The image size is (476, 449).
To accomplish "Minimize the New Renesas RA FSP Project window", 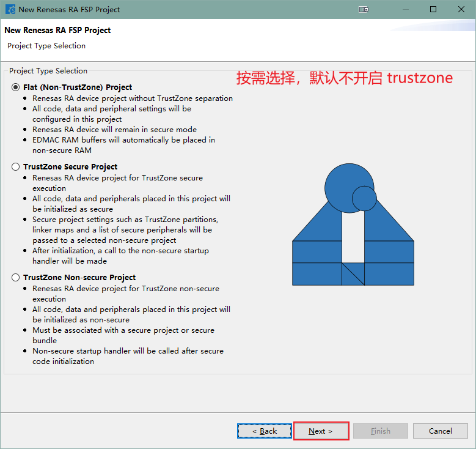I will (x=405, y=9).
